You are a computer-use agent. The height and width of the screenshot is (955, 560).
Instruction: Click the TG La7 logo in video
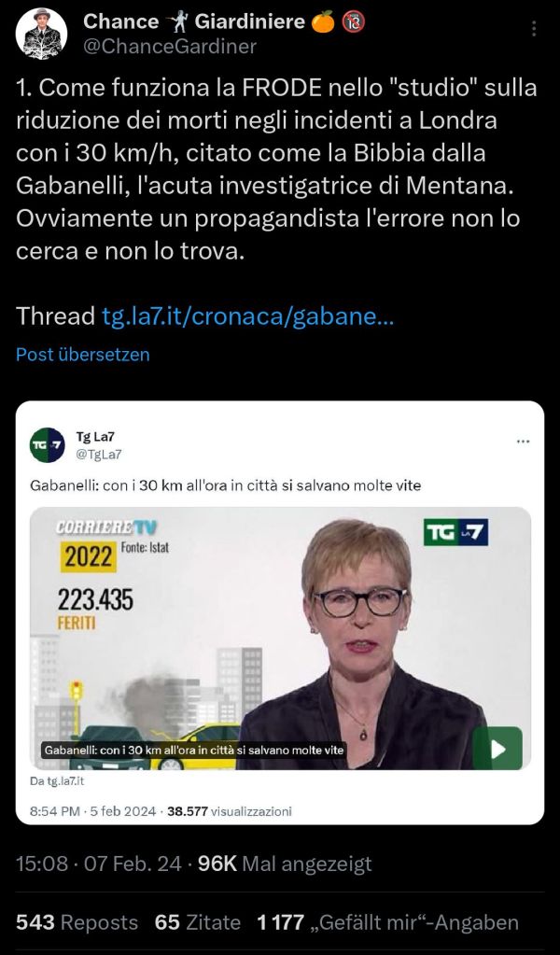coord(455,532)
